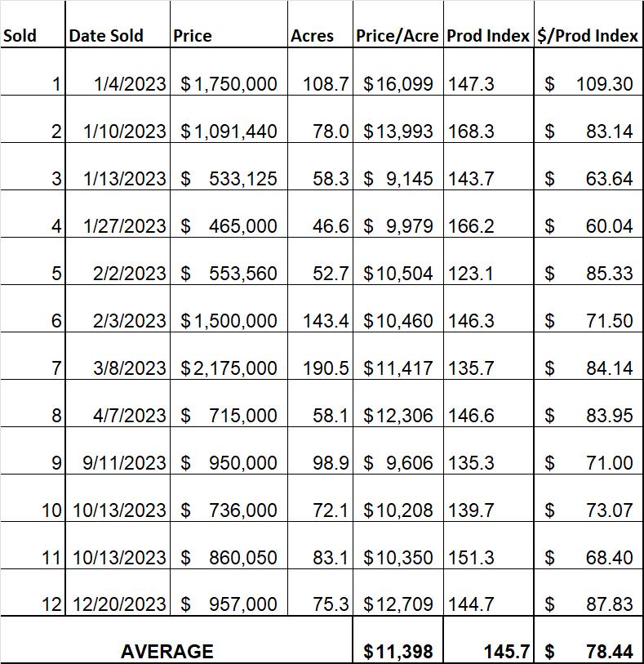Click the $/Prod Index header cell
This screenshot has height=664, width=644.
[588, 25]
